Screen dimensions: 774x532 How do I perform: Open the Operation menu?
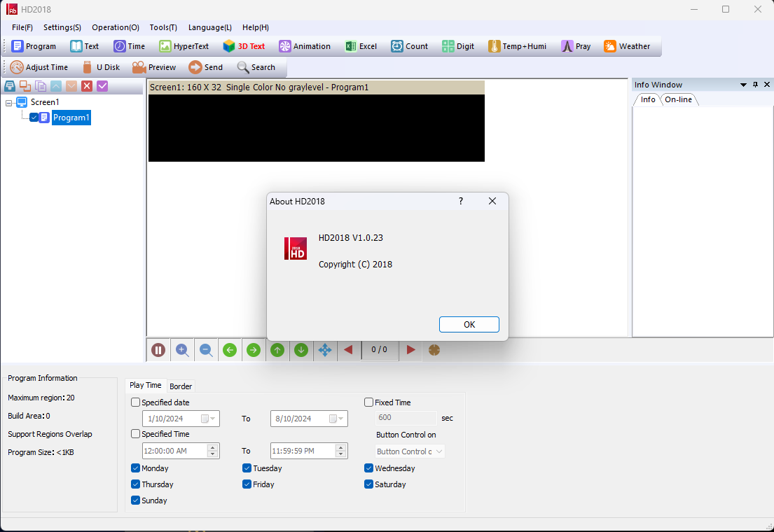tap(116, 27)
